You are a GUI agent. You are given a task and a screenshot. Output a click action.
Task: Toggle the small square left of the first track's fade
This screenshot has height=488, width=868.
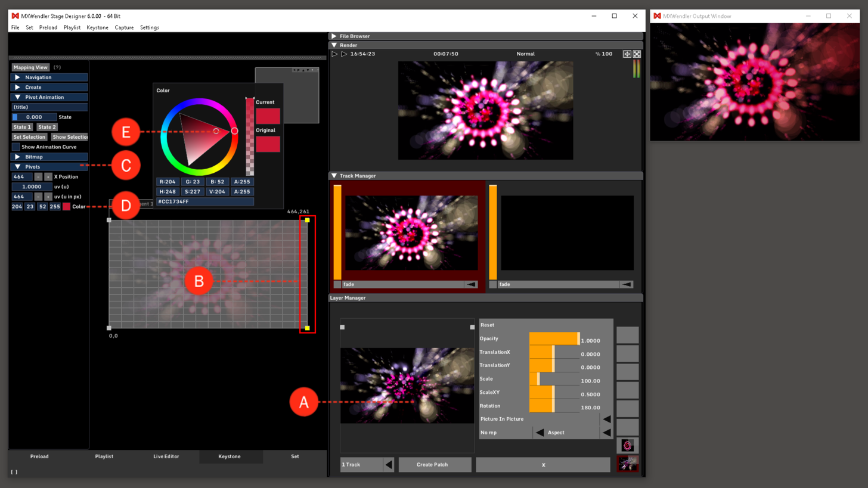(x=337, y=285)
